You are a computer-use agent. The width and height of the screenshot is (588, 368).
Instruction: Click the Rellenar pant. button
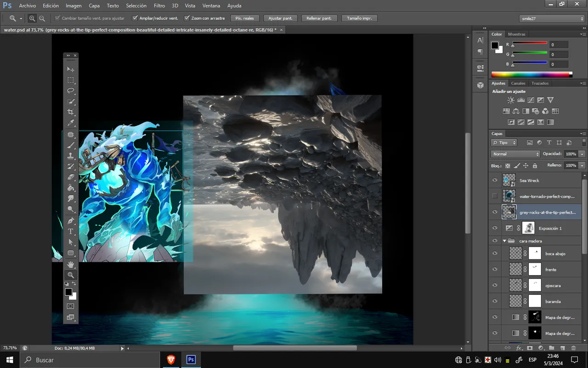click(319, 18)
